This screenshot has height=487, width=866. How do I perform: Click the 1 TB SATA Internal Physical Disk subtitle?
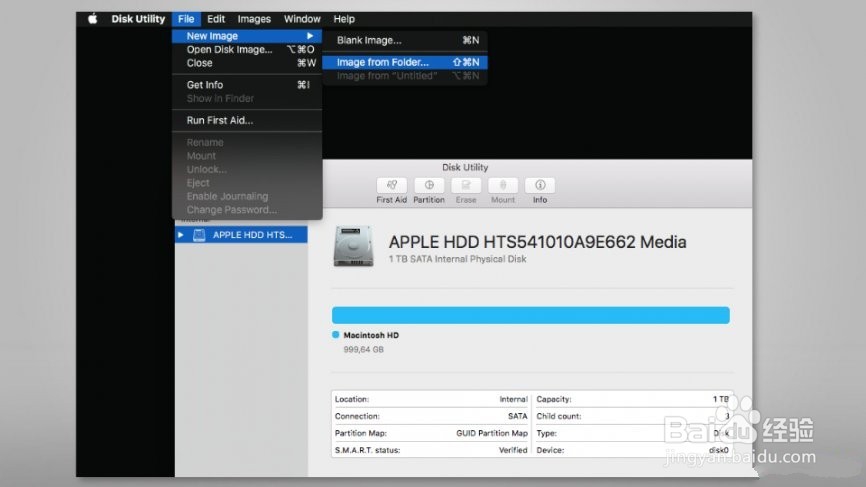pos(457,259)
